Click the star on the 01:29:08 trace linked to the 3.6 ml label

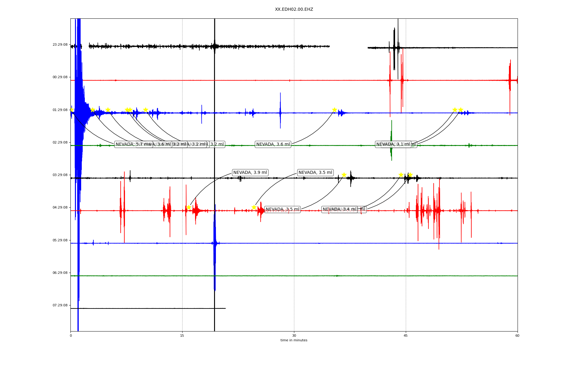point(334,110)
